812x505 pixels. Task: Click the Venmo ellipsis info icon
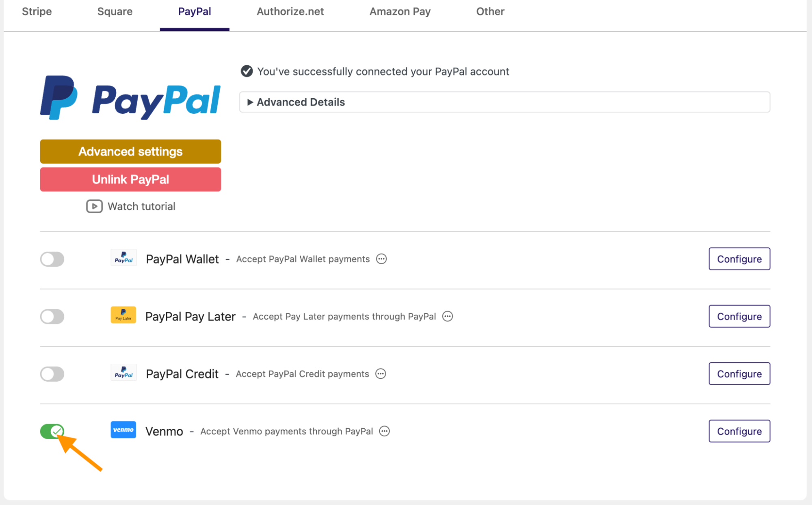[384, 431]
